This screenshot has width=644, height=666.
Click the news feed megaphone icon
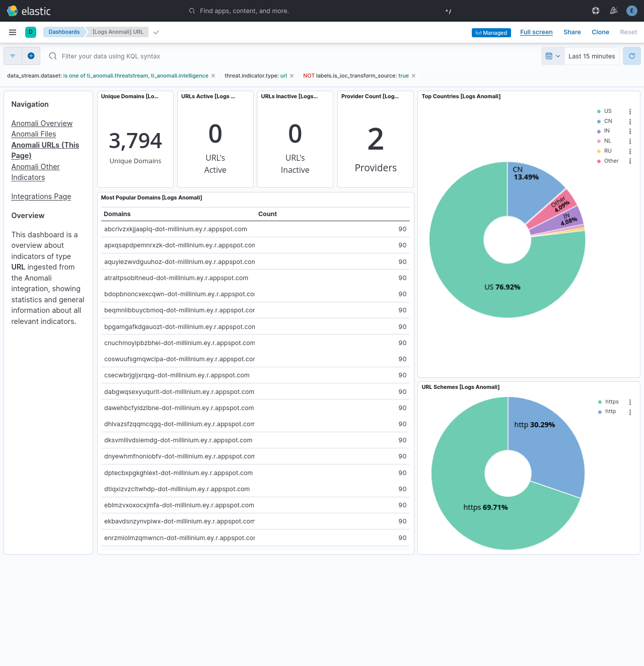(613, 11)
